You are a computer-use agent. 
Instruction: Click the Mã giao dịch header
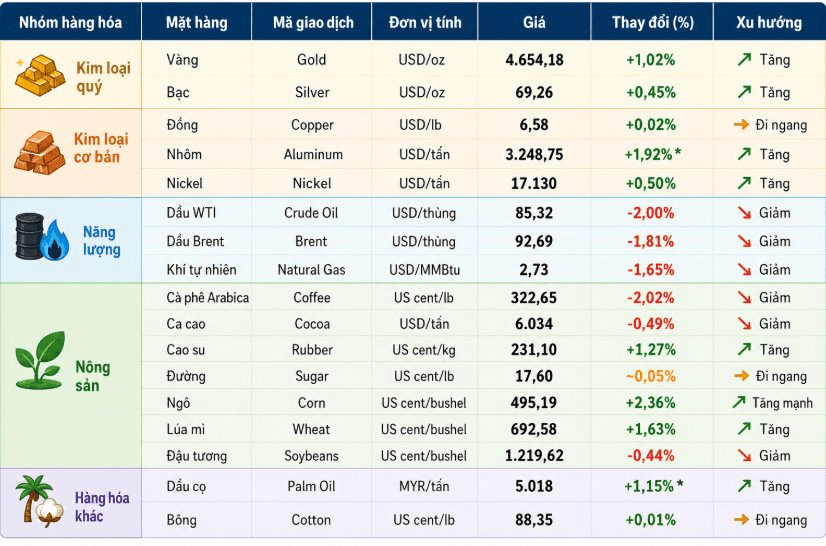[x=313, y=23]
